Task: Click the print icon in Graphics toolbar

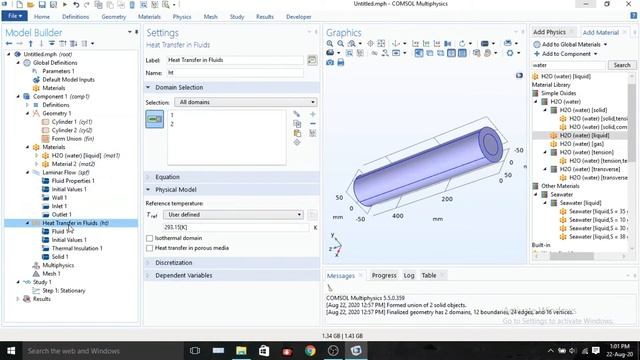Action: 340,62
